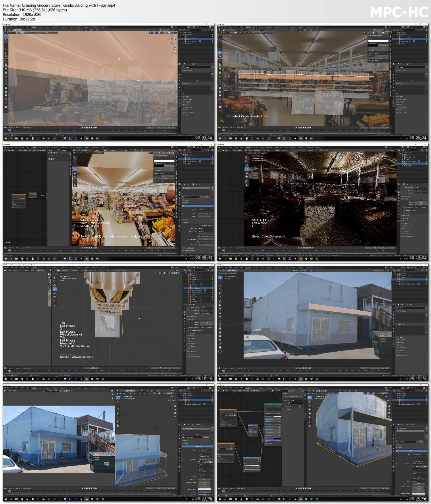Click the 00:19:33 timestamp
The height and width of the screenshot is (504, 431).
418,378
